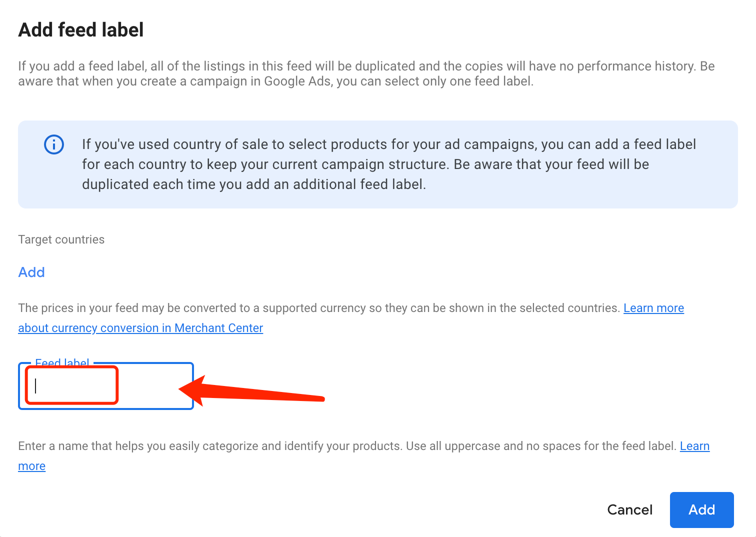Select the highlighted Feed label entry box
Image resolution: width=756 pixels, height=537 pixels.
coord(70,385)
